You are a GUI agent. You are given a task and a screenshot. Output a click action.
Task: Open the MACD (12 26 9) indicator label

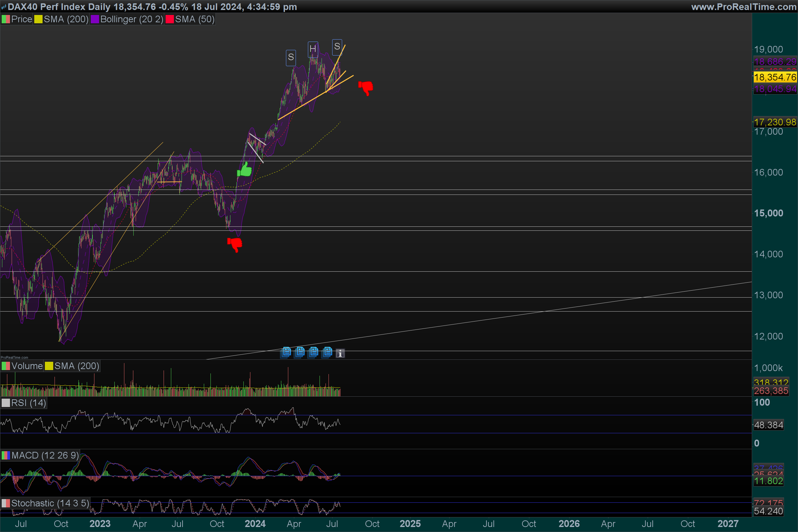click(x=45, y=455)
